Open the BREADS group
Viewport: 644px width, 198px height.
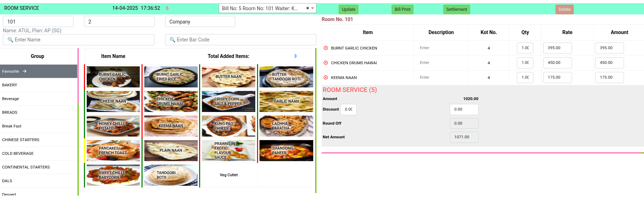click(x=10, y=112)
